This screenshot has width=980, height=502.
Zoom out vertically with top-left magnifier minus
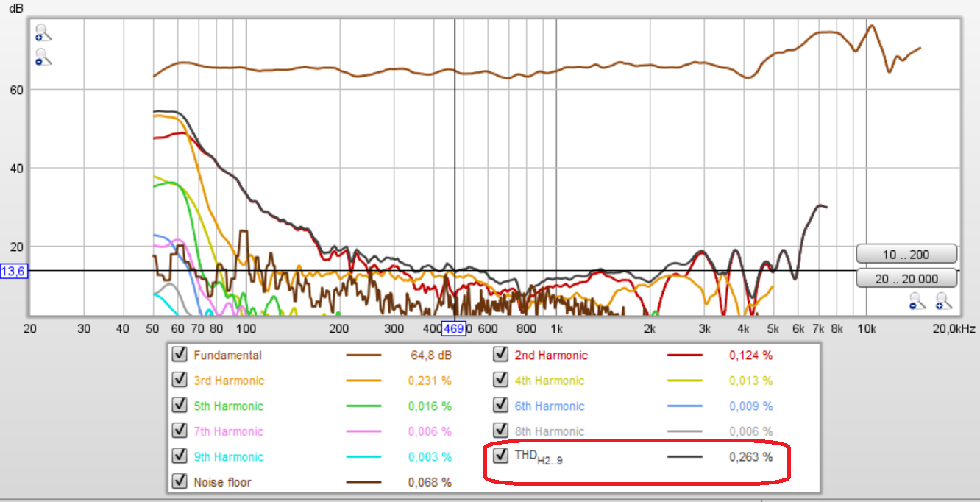pyautogui.click(x=43, y=57)
